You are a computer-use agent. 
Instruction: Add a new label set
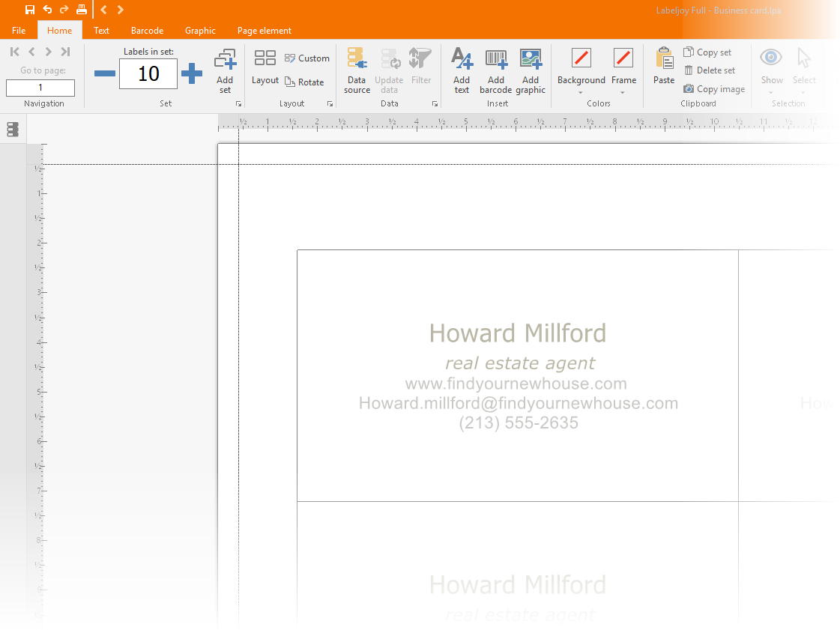click(x=225, y=70)
